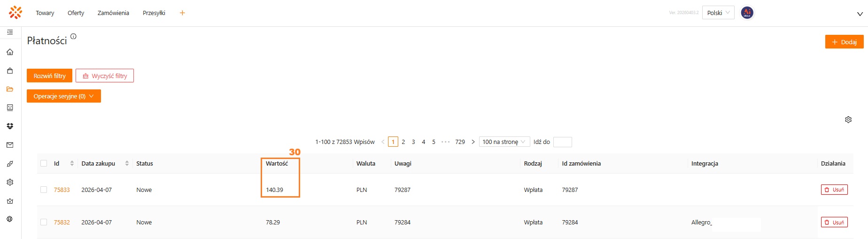Click the Idź do page input field
868x239 pixels.
562,142
